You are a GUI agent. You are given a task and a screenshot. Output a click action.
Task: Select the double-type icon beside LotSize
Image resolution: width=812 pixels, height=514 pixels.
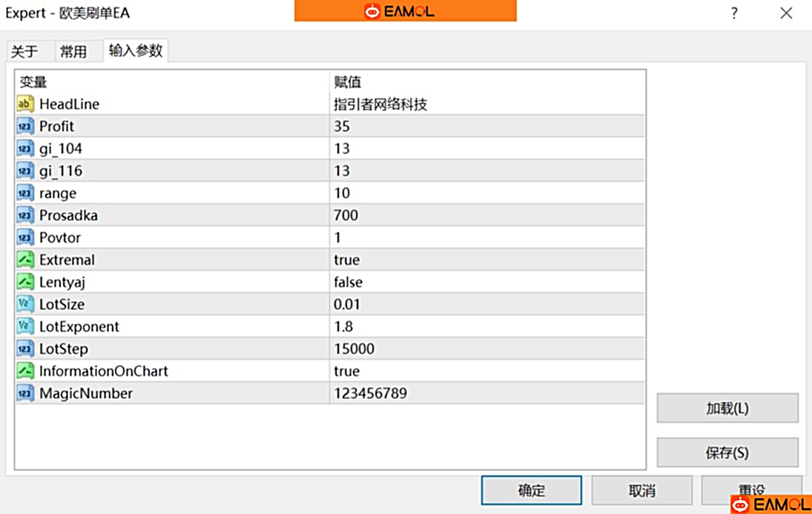[x=25, y=305]
